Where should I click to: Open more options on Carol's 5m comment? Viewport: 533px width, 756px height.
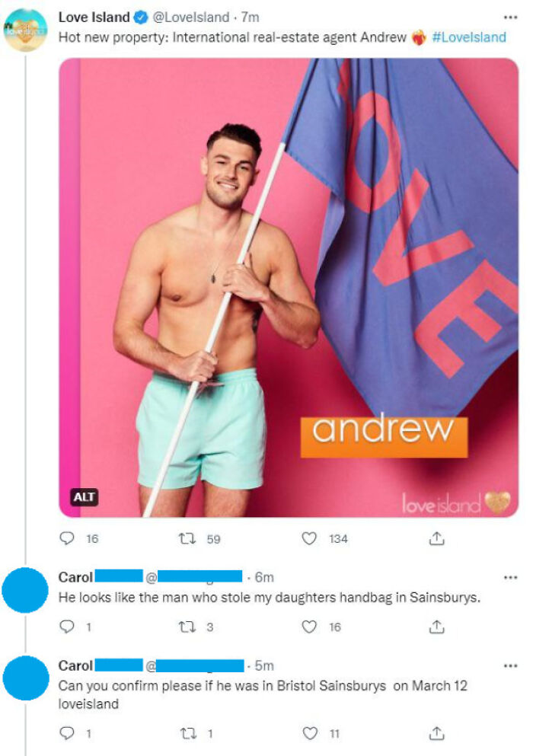coord(510,666)
